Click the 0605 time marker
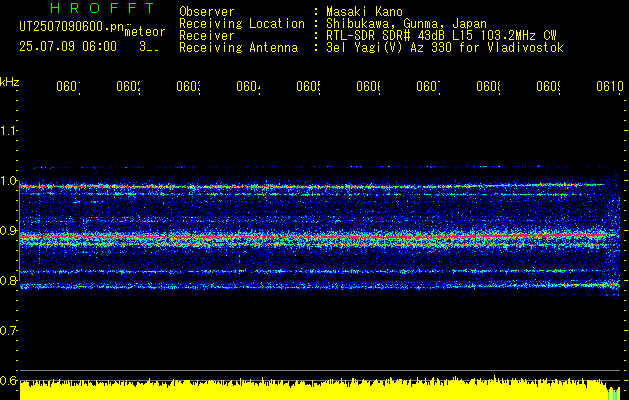This screenshot has height=400, width=629. click(x=308, y=87)
